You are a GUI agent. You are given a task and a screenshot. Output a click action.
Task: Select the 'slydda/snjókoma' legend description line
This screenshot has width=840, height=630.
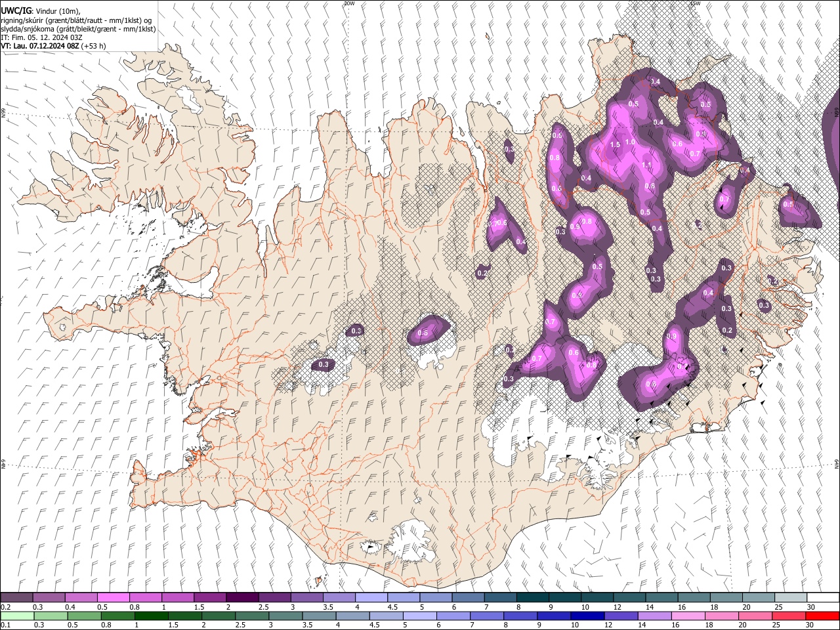pos(78,29)
